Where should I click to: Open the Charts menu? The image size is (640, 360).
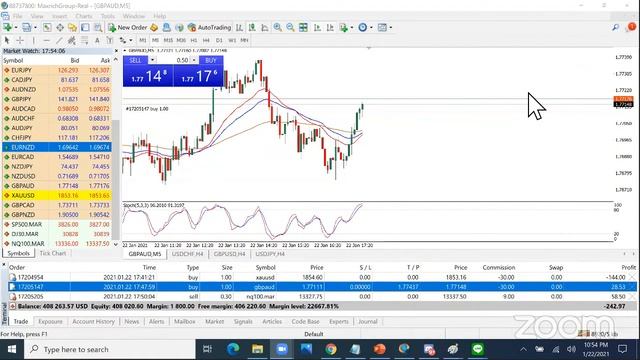point(84,16)
